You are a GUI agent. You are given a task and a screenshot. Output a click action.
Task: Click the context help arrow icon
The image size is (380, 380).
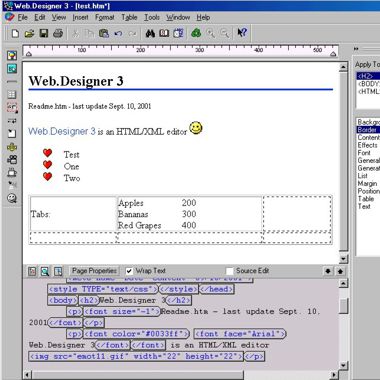pos(242,33)
